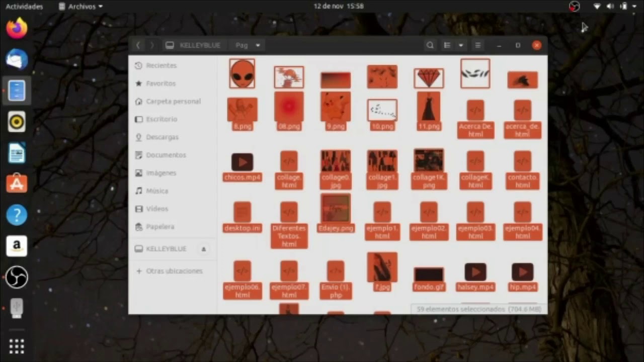
Task: Open Favoritos in the sidebar
Action: pos(173,83)
